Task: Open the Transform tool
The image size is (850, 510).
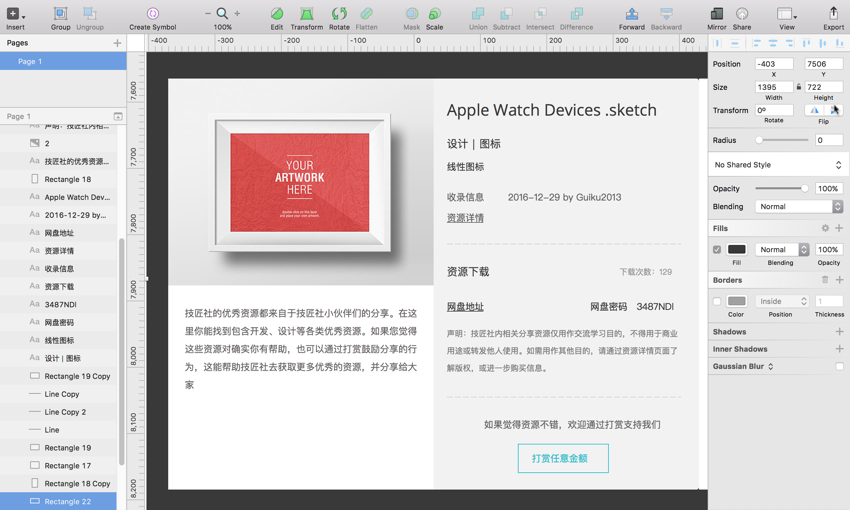Action: pos(306,14)
